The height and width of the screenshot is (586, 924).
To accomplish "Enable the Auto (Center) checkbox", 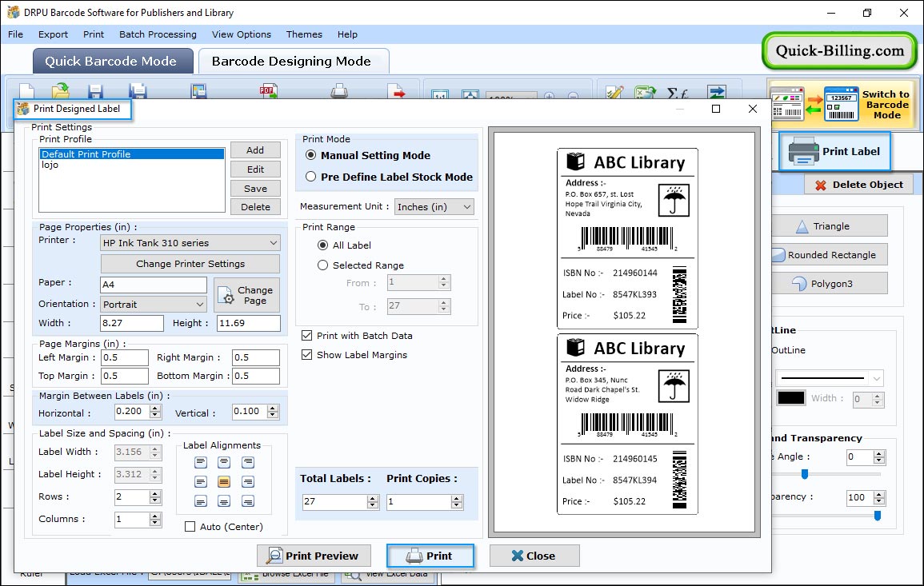I will (190, 527).
